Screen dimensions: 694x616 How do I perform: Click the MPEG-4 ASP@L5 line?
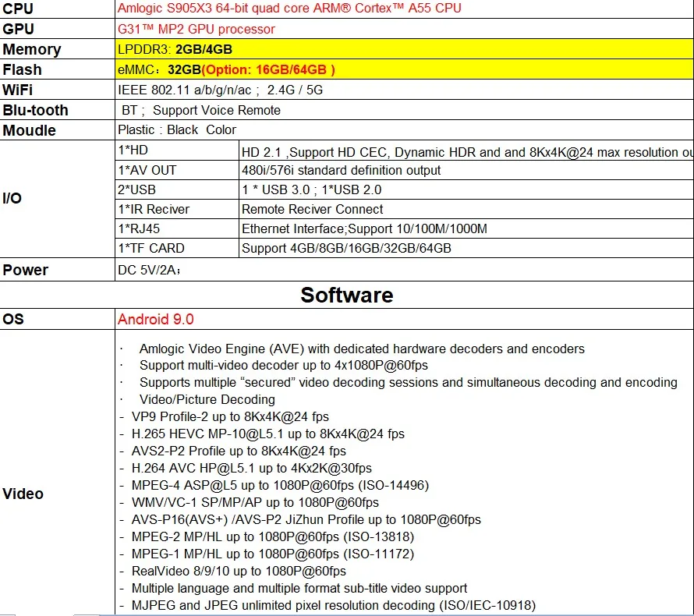(280, 485)
